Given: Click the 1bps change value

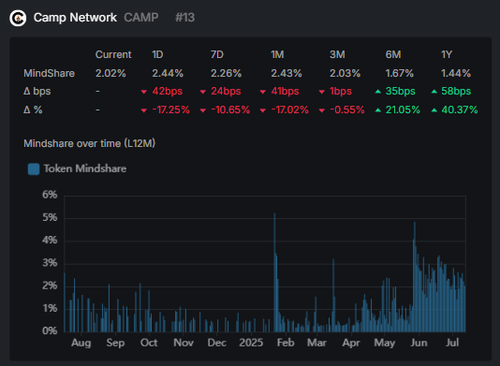Looking at the screenshot, I should (341, 91).
